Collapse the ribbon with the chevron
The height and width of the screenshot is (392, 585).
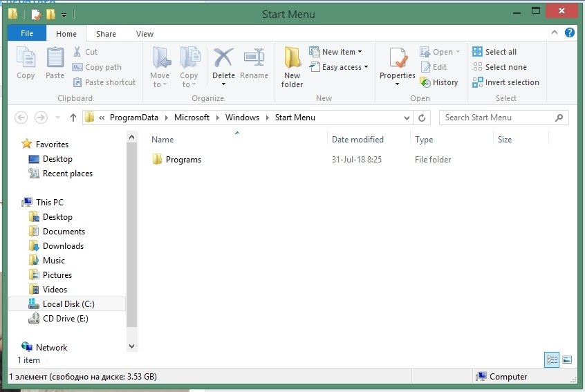(x=555, y=32)
